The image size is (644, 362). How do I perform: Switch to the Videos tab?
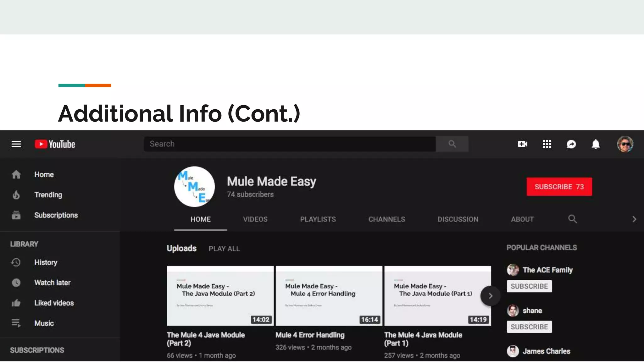tap(255, 219)
